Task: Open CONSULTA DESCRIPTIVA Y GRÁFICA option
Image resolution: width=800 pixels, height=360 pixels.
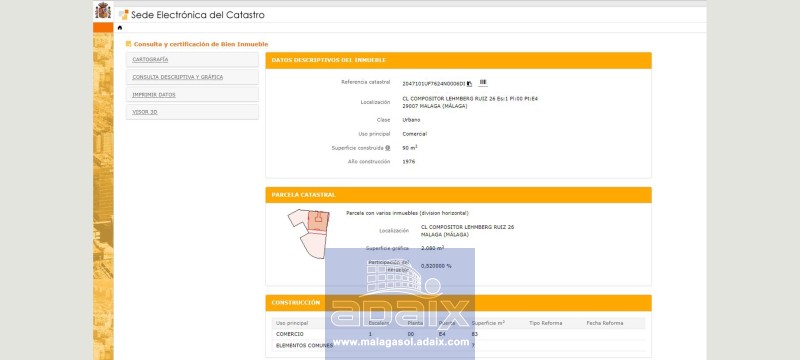Action: click(192, 77)
